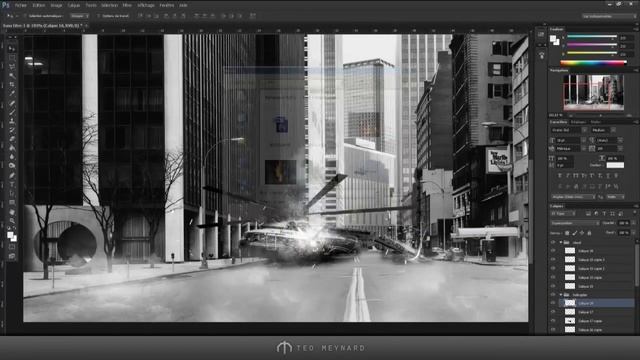Select the Crop tool

[x=11, y=85]
